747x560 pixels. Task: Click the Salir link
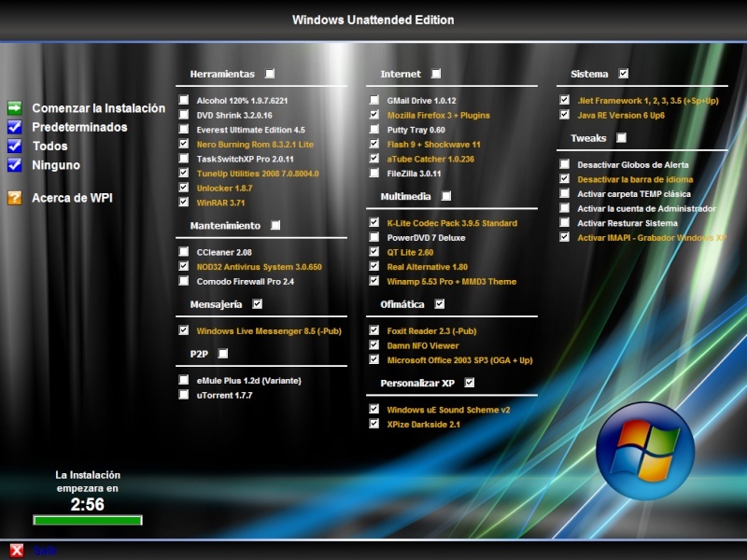[45, 551]
